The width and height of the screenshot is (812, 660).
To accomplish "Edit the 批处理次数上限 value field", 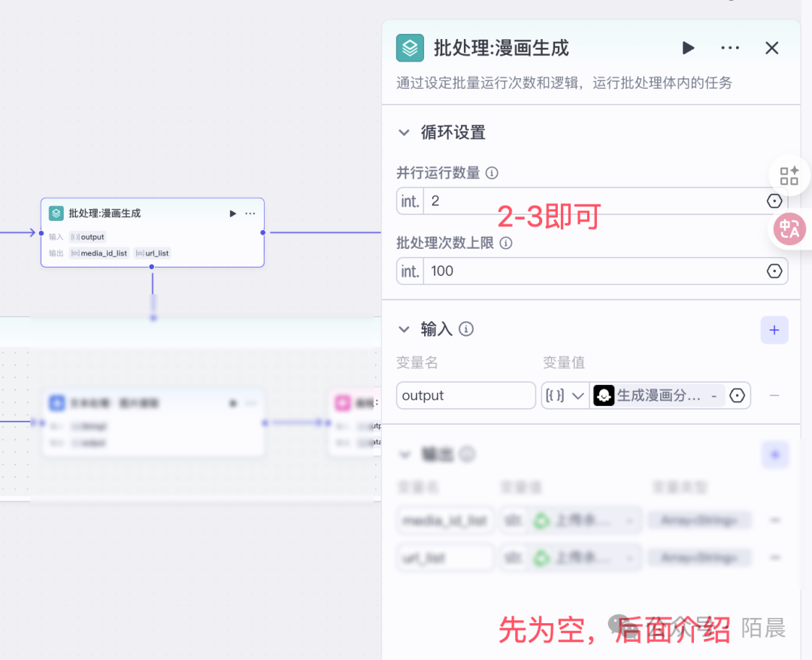I will pyautogui.click(x=586, y=271).
